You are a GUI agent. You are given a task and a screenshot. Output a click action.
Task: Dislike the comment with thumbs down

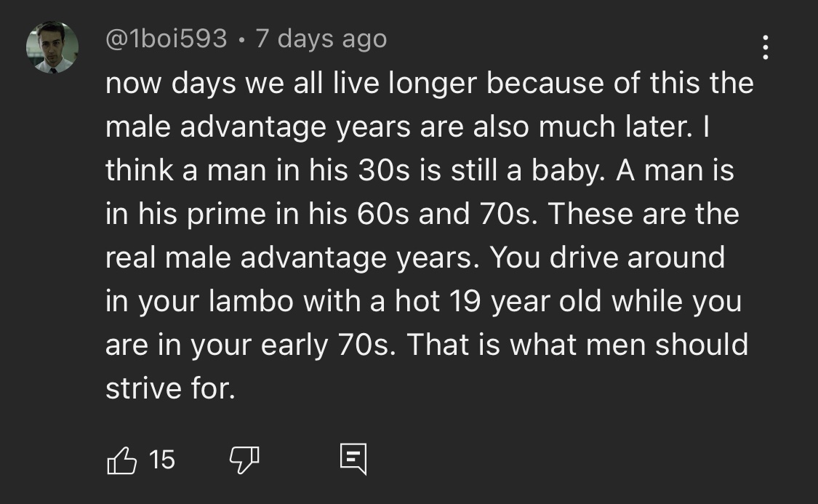click(244, 459)
